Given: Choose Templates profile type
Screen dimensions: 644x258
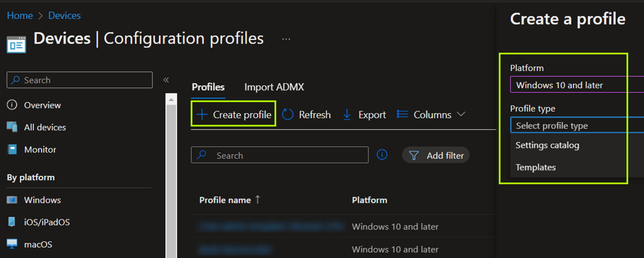Looking at the screenshot, I should pyautogui.click(x=536, y=167).
